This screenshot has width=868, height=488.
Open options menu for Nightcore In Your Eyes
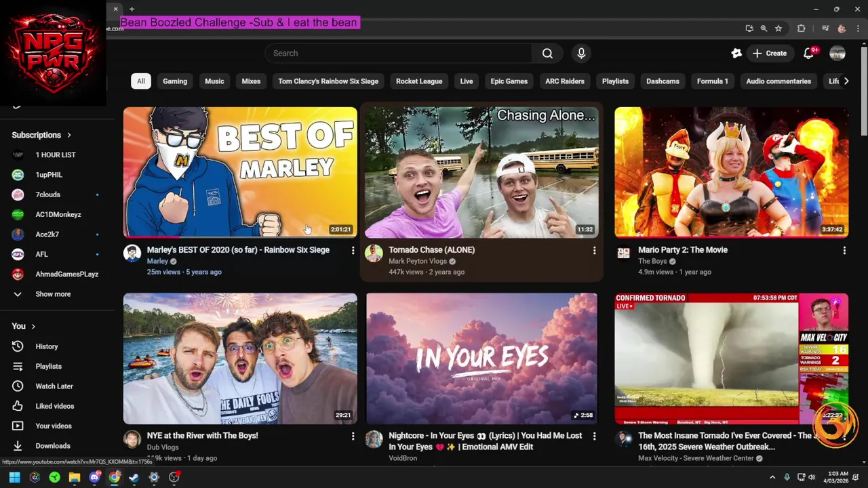[594, 436]
